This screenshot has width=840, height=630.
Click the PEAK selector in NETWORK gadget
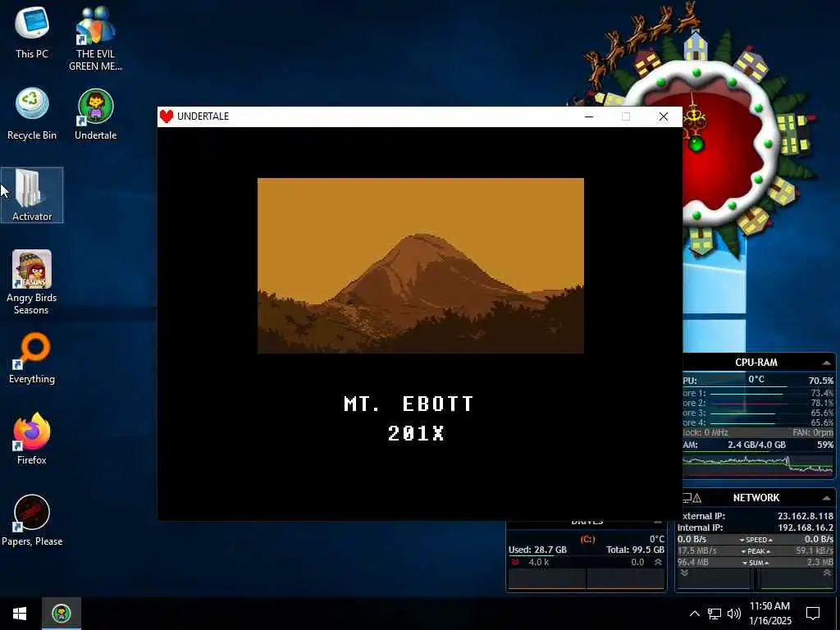(x=756, y=551)
